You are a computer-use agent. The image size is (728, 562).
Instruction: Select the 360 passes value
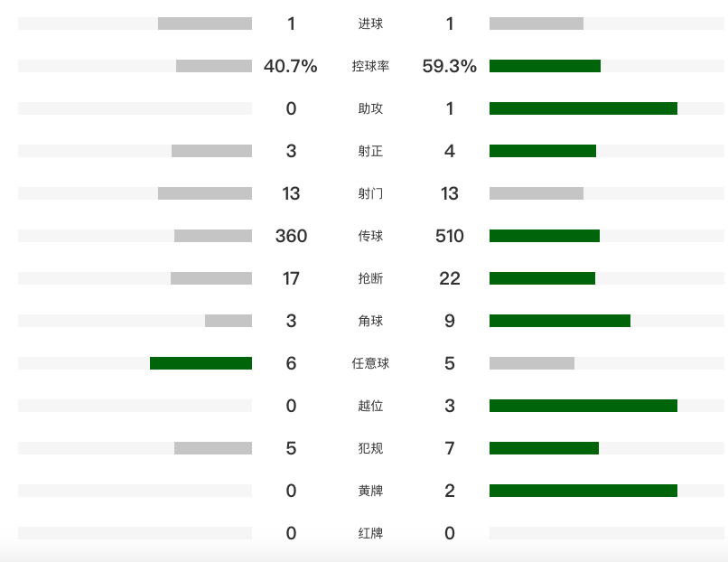(291, 236)
